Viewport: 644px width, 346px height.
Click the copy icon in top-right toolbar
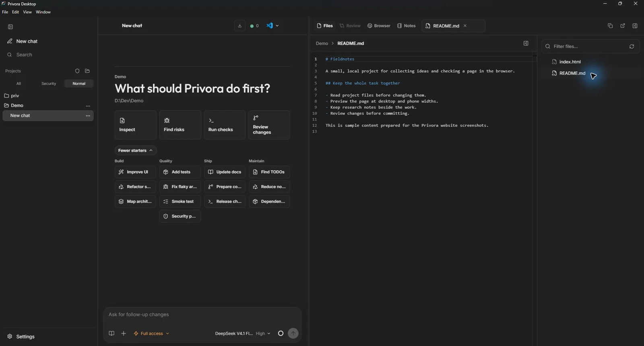click(610, 26)
